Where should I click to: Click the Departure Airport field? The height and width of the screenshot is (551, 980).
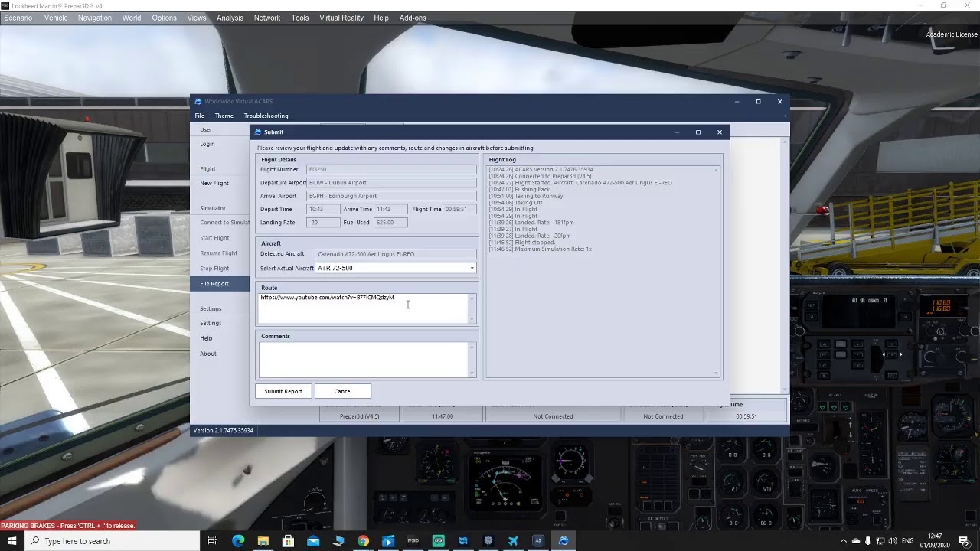tap(391, 183)
